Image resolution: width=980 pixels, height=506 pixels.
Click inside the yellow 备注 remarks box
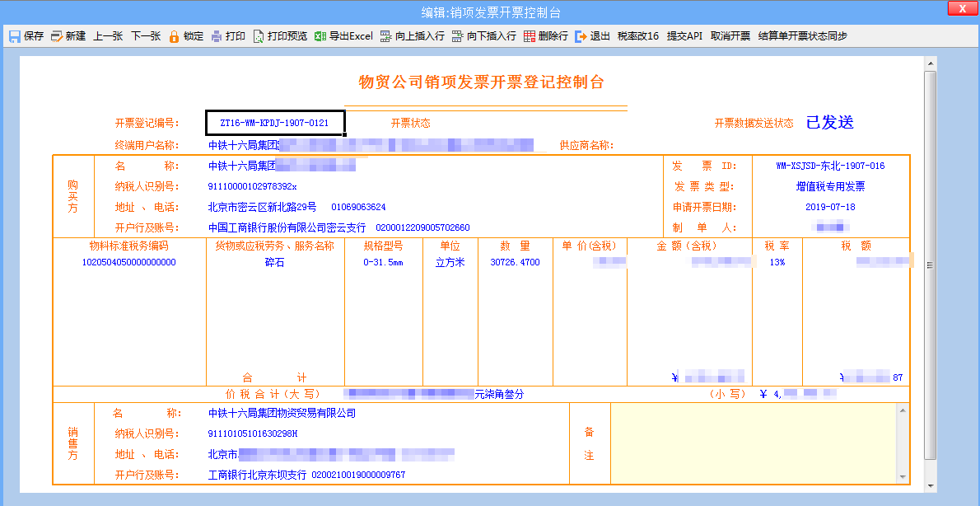[x=754, y=443]
